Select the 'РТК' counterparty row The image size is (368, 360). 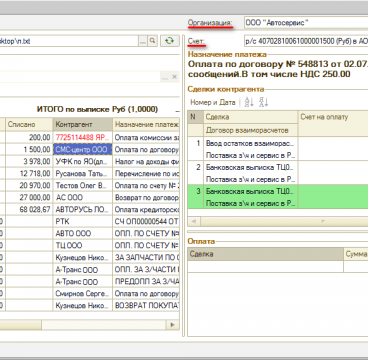(83, 222)
